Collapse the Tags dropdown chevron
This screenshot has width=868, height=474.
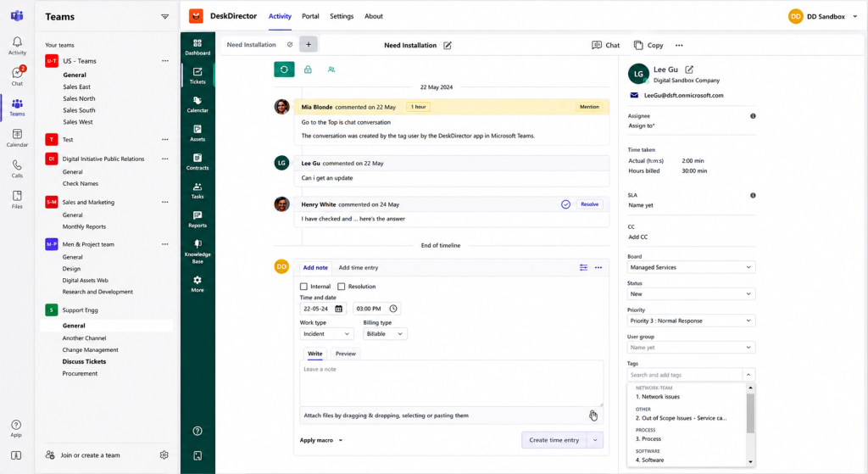pos(748,375)
